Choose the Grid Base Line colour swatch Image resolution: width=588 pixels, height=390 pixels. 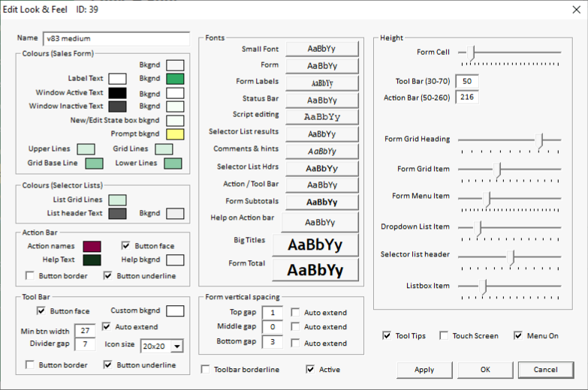click(94, 163)
